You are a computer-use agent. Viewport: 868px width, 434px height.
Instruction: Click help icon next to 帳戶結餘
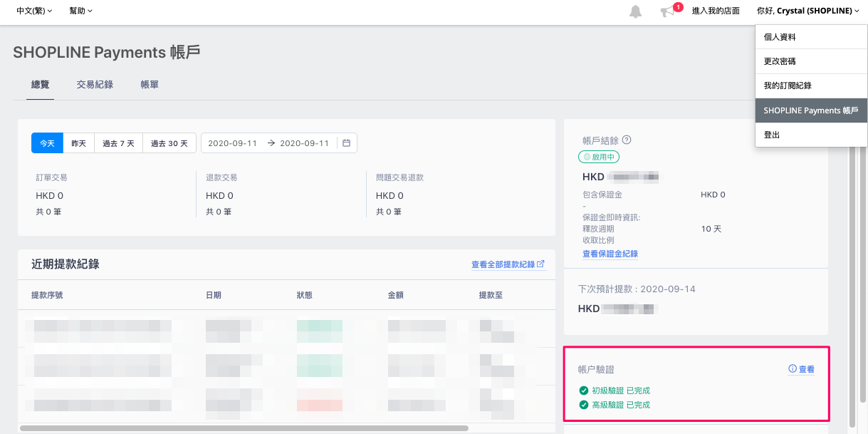point(627,140)
